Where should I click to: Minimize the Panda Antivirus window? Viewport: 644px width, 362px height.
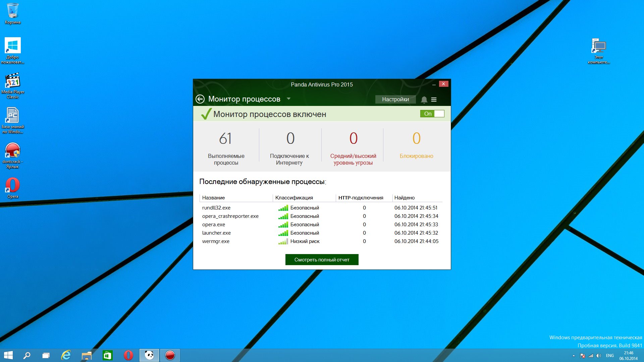coord(434,84)
